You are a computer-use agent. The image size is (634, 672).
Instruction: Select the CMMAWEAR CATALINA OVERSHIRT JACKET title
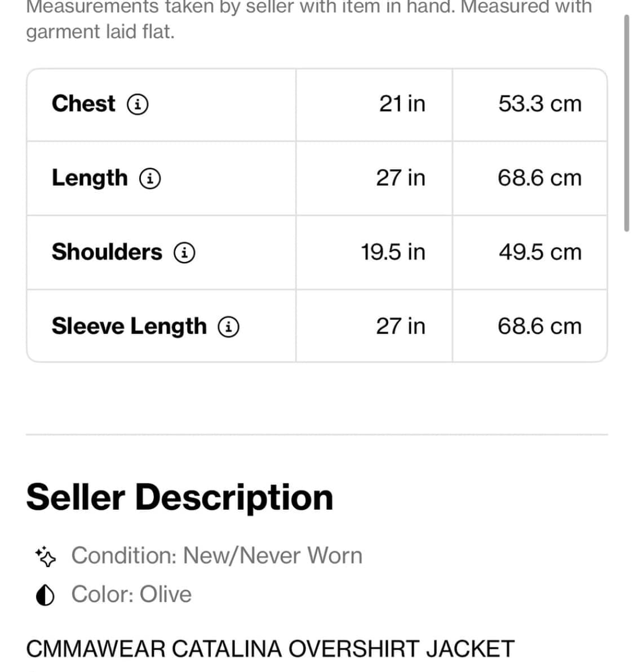tap(270, 648)
